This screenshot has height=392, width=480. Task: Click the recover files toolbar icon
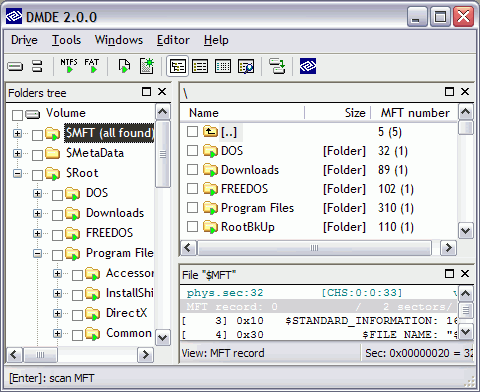click(277, 66)
